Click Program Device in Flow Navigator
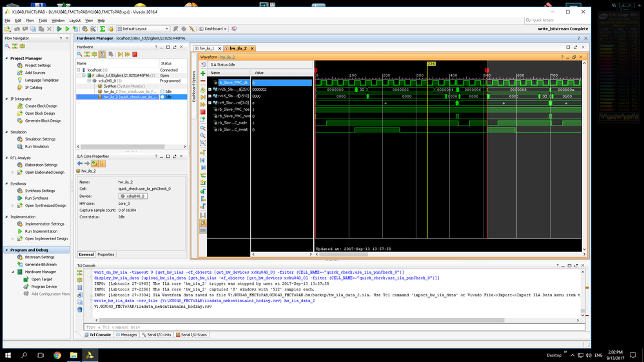Viewport: 644px width, 362px height. tap(44, 287)
